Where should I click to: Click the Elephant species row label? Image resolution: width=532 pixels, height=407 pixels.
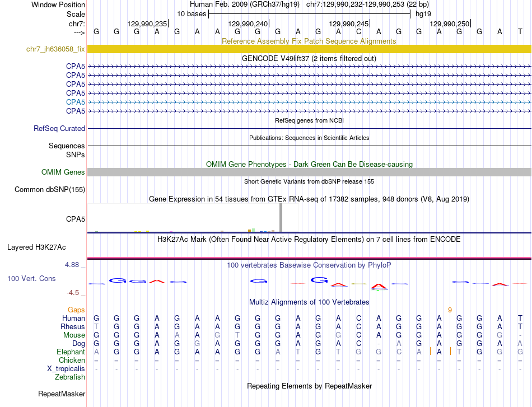(x=71, y=352)
